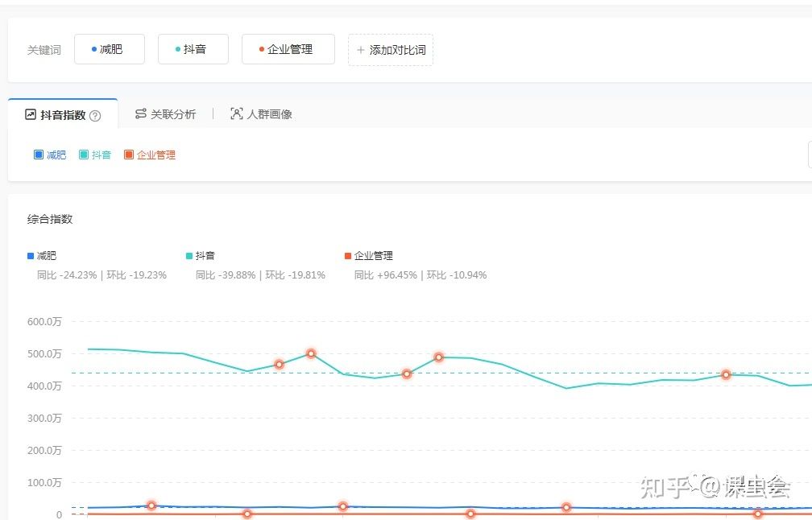Click the teal 抖音 legend square under 综合指数
The width and height of the screenshot is (812, 520).
click(x=189, y=256)
